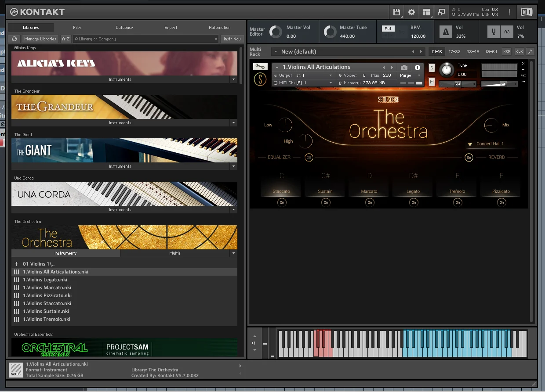Open the workspace layout panel icon
This screenshot has height=392, width=545.
[426, 12]
